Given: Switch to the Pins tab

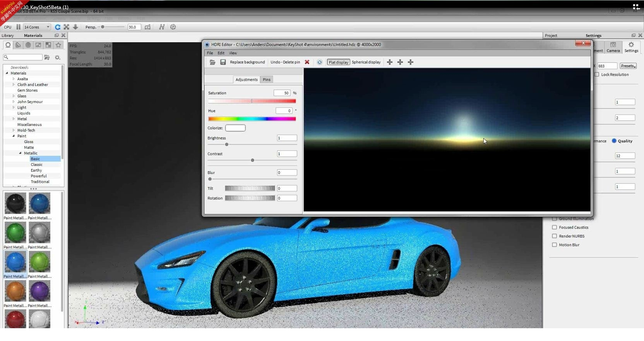Looking at the screenshot, I should (267, 79).
